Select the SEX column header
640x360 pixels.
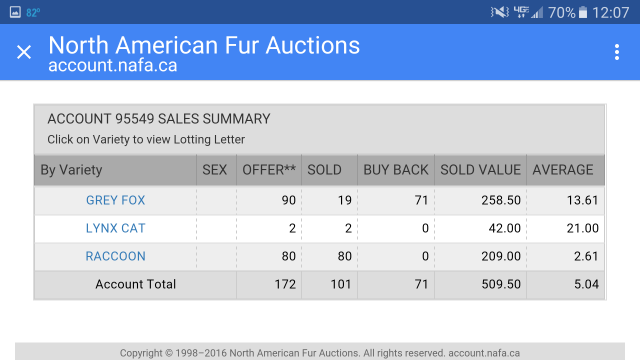215,170
